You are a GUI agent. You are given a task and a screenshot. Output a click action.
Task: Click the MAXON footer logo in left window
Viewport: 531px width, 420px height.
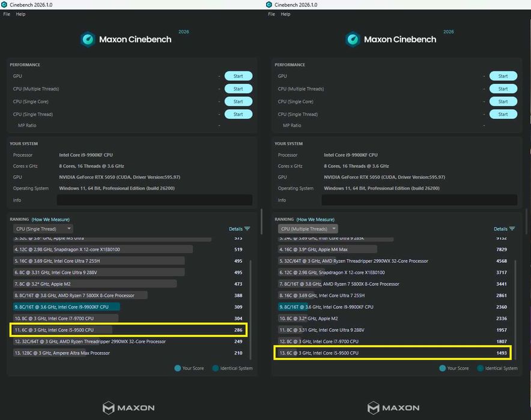(129, 407)
